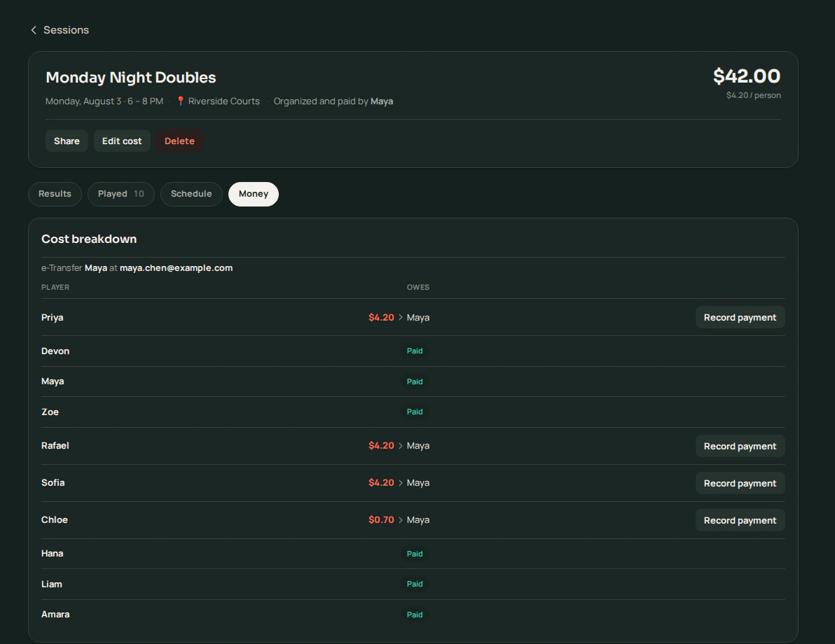Click Hana's Paid badge
This screenshot has height=644, width=835.
point(415,554)
